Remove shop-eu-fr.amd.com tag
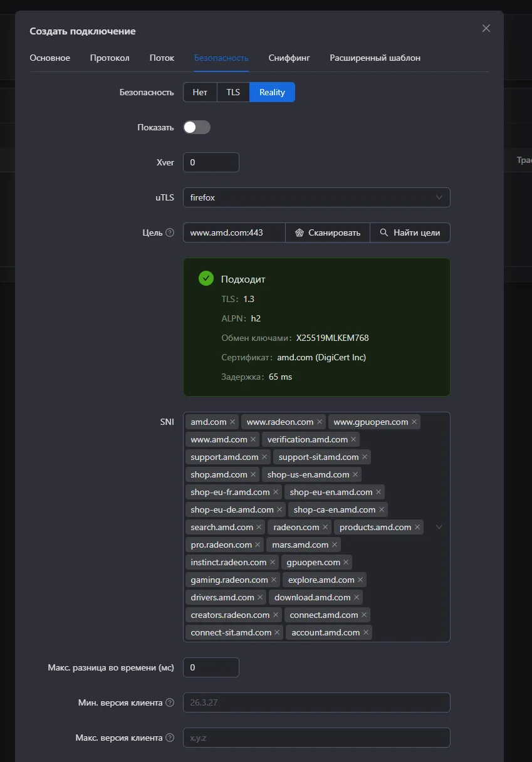 tap(276, 493)
